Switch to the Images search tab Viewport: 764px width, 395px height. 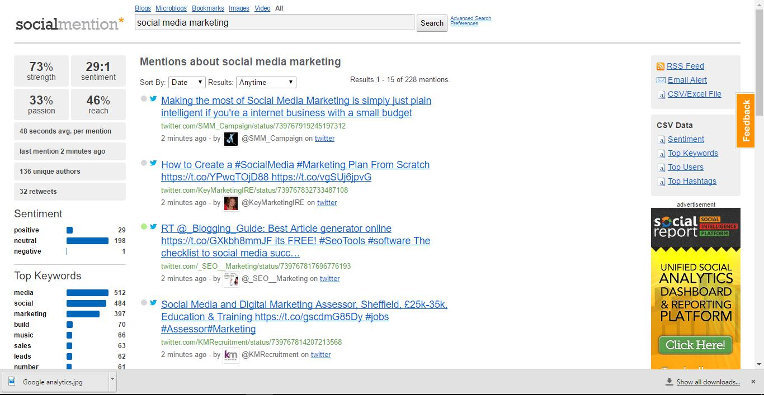pyautogui.click(x=239, y=8)
